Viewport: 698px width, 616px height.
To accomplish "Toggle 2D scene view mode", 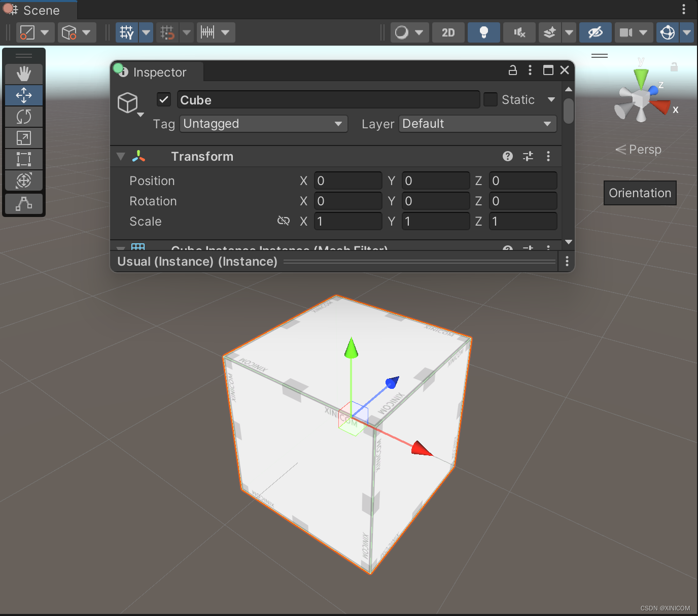I will [x=448, y=32].
